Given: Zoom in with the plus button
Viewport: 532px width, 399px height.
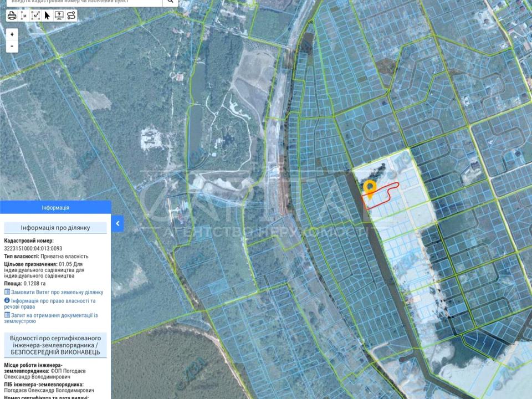Looking at the screenshot, I should click(12, 34).
